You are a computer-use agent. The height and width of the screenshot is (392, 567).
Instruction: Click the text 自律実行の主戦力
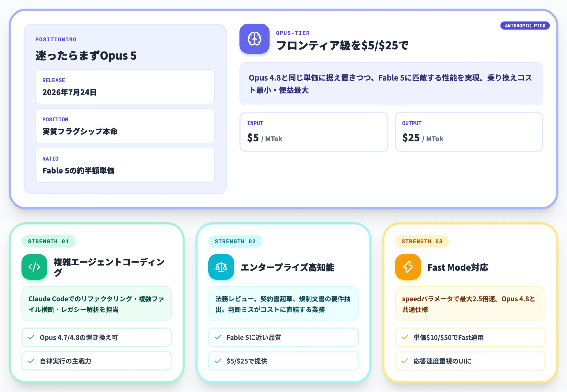(66, 361)
